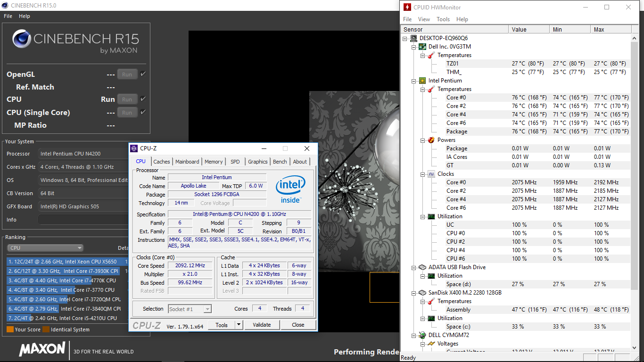Select the Core i5-4210U ranking row
This screenshot has width=644, height=362.
pos(67,318)
